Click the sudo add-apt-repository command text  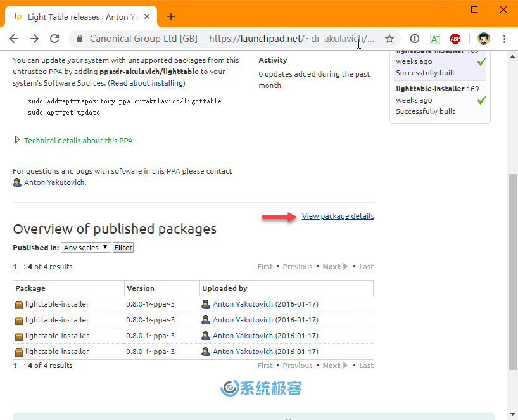coord(125,101)
